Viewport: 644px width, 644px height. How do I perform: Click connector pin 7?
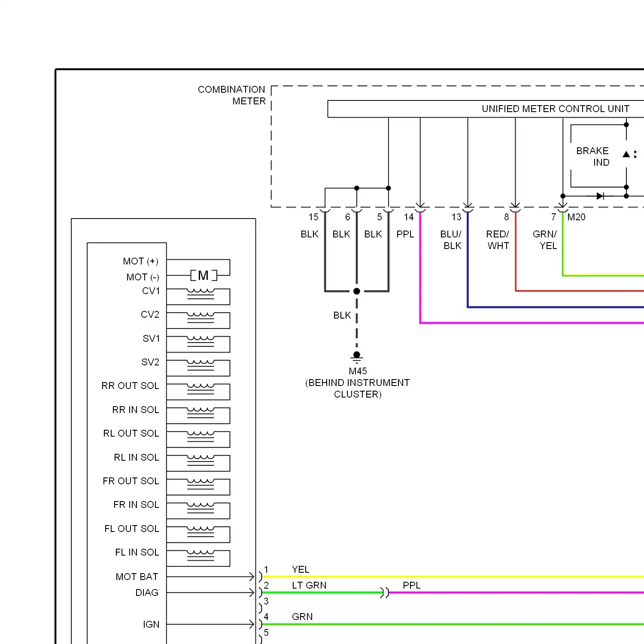[553, 217]
